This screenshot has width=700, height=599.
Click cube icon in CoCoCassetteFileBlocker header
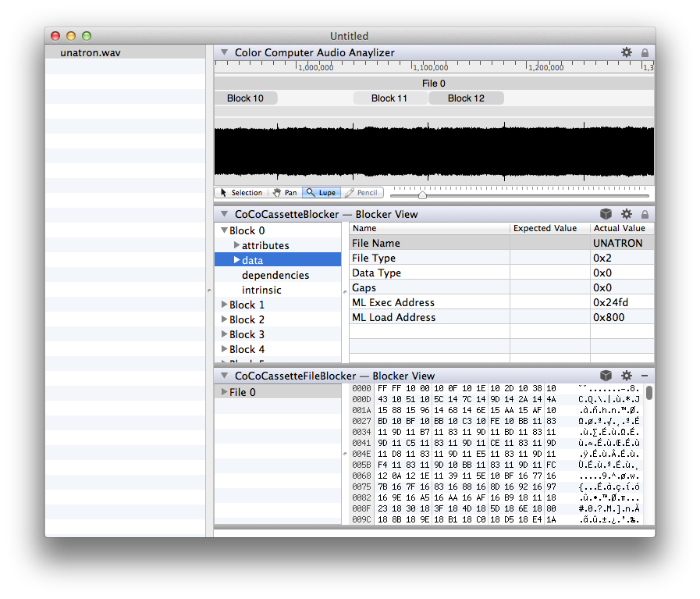click(x=606, y=376)
